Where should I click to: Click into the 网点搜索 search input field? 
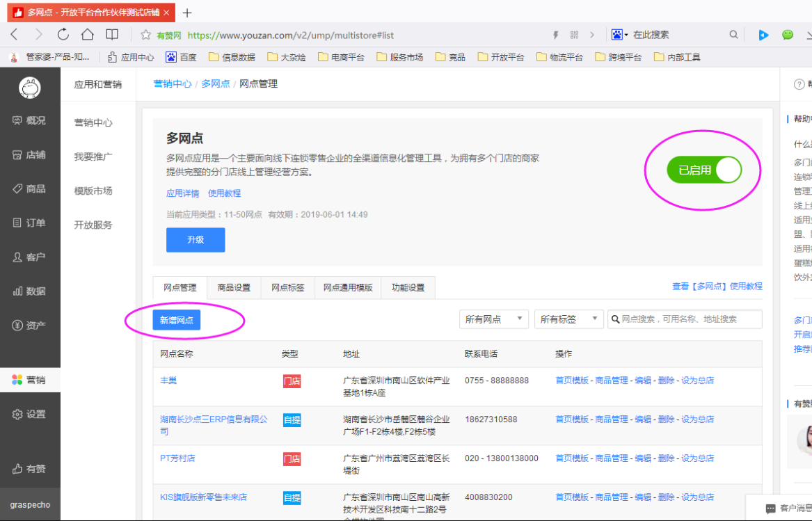coord(685,319)
